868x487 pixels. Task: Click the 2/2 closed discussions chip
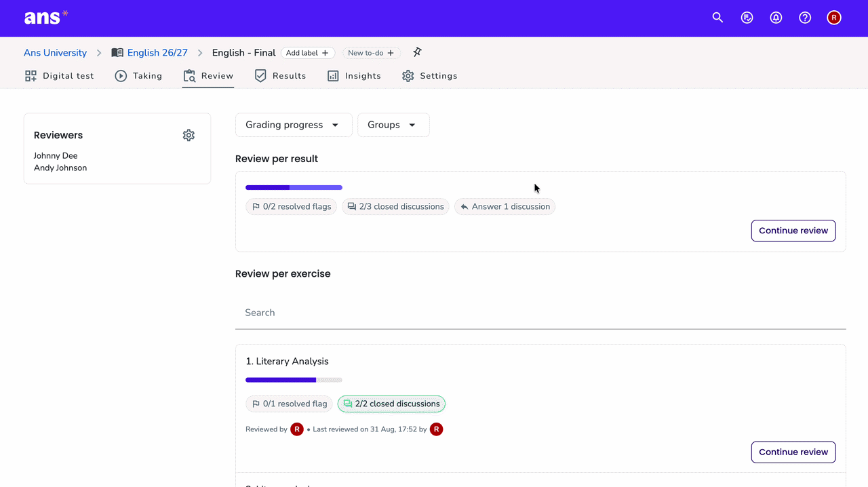click(x=391, y=404)
